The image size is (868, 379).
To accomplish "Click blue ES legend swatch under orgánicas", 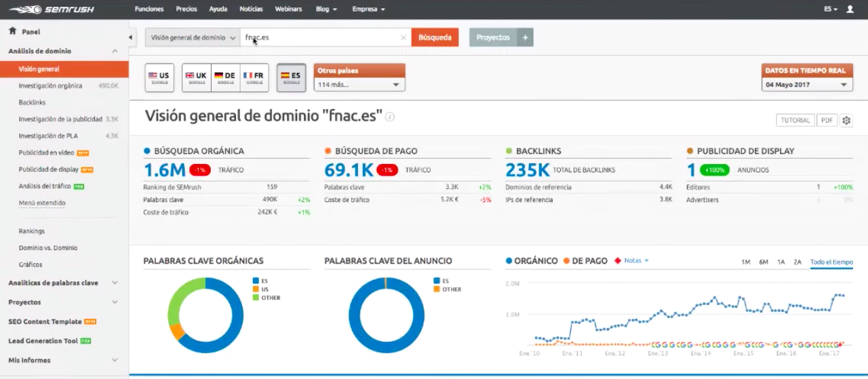I will [256, 280].
